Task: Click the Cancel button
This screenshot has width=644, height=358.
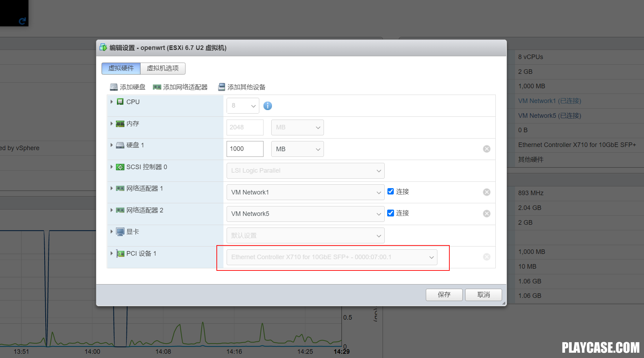Action: (483, 295)
